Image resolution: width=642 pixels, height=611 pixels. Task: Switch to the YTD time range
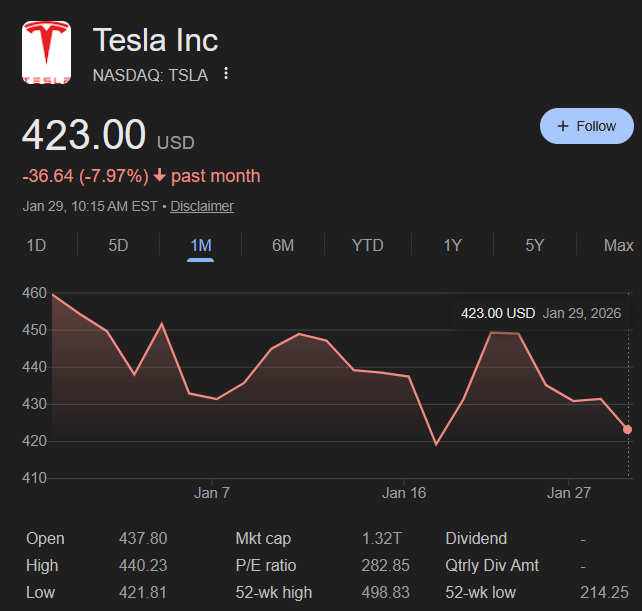tap(367, 245)
